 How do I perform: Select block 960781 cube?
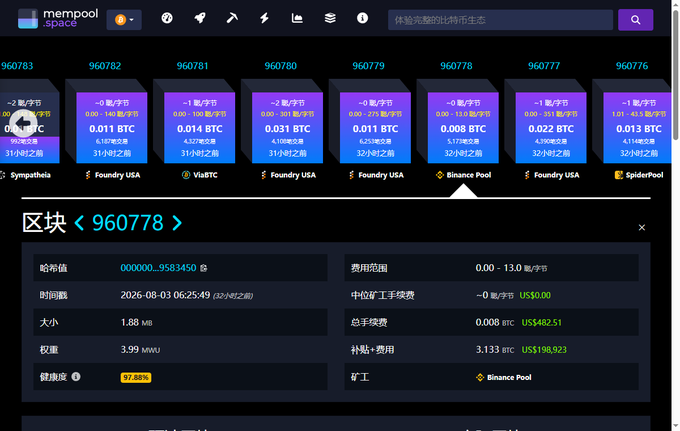pos(199,128)
